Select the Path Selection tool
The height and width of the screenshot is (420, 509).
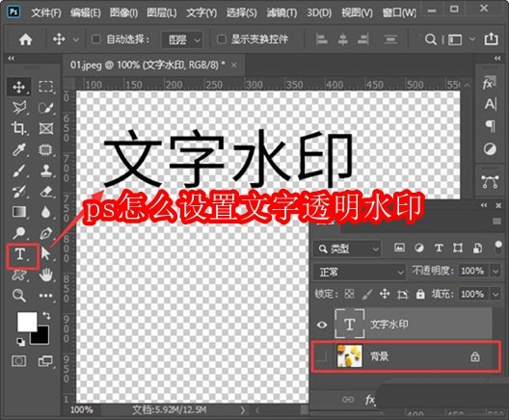pyautogui.click(x=45, y=254)
